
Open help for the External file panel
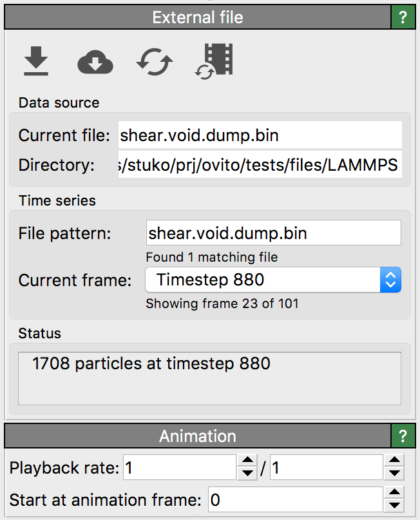tap(403, 17)
